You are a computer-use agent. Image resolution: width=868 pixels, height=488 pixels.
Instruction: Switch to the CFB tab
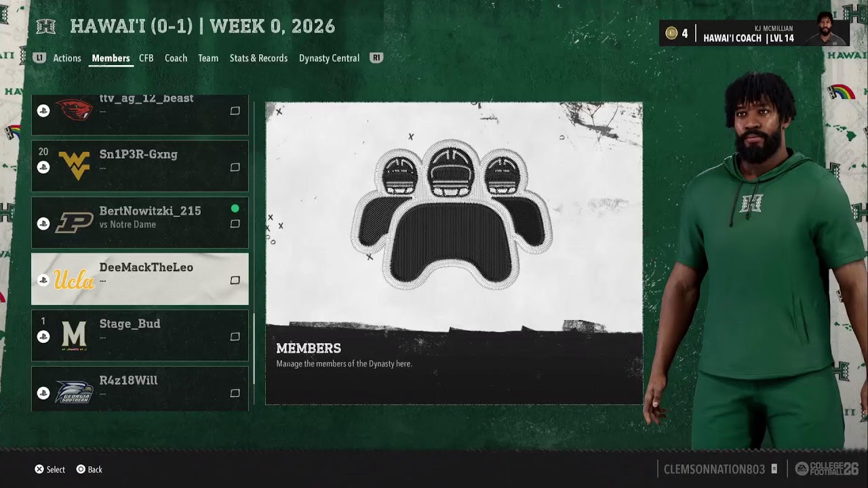(x=146, y=58)
